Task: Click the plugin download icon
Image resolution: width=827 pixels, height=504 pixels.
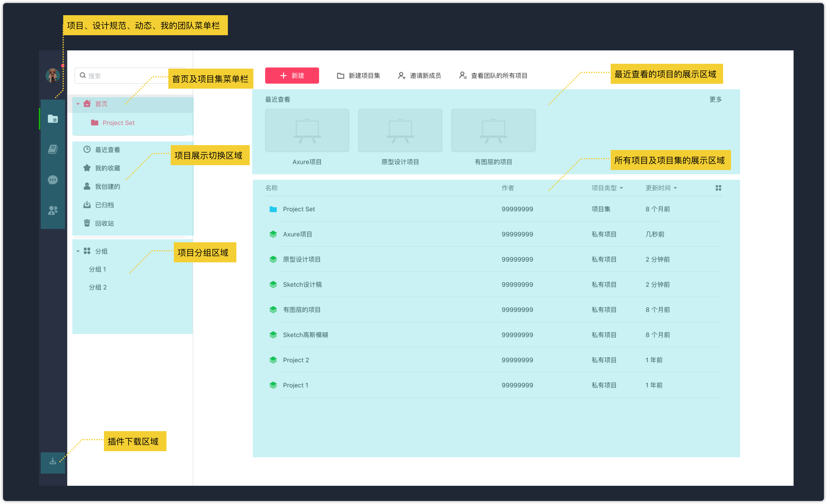Action: (53, 462)
